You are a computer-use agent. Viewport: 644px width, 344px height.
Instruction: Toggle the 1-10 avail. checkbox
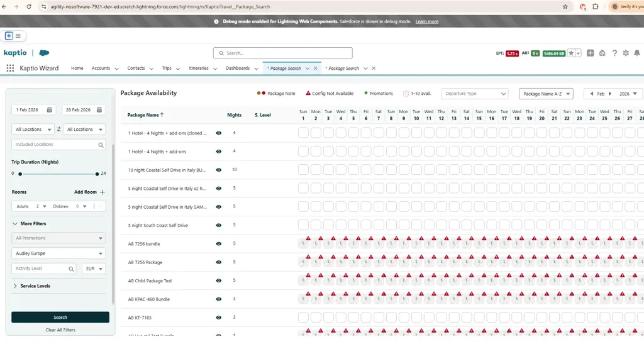406,94
